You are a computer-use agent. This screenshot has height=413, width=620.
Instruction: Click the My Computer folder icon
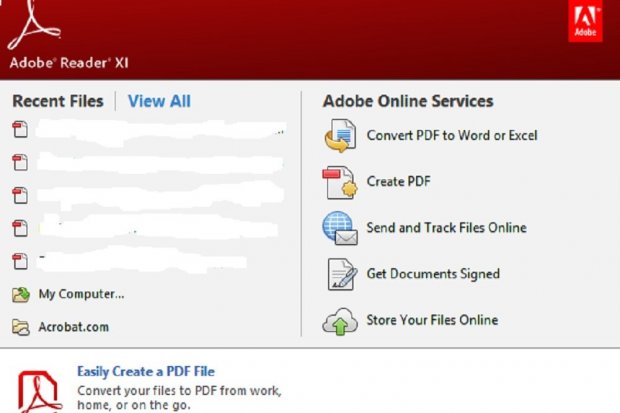pyautogui.click(x=21, y=295)
